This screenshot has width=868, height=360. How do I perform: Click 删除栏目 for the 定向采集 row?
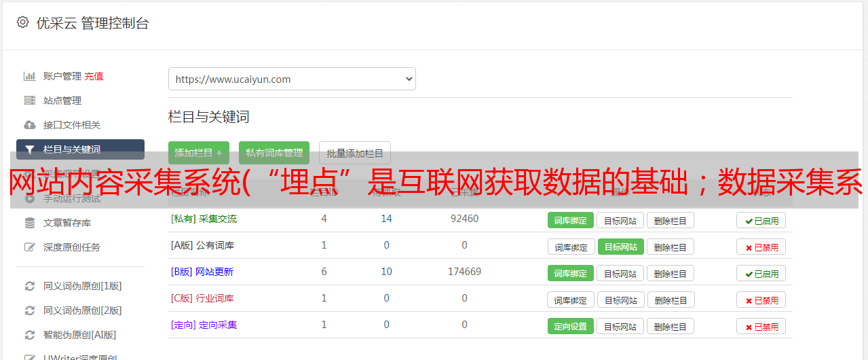(670, 326)
